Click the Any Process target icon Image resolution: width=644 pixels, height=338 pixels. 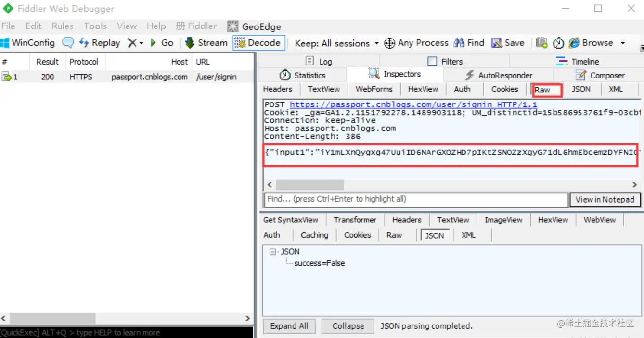pyautogui.click(x=389, y=43)
